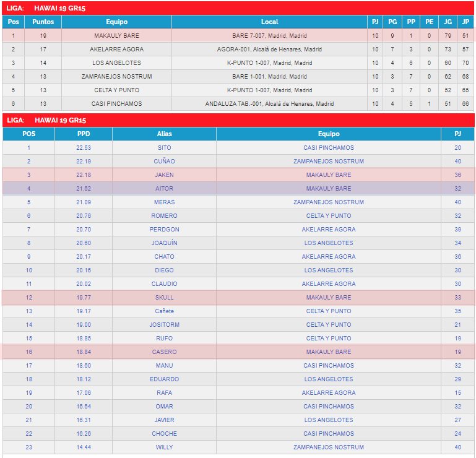
Task: Click the 14.44 PPD value
Action: 84,447
